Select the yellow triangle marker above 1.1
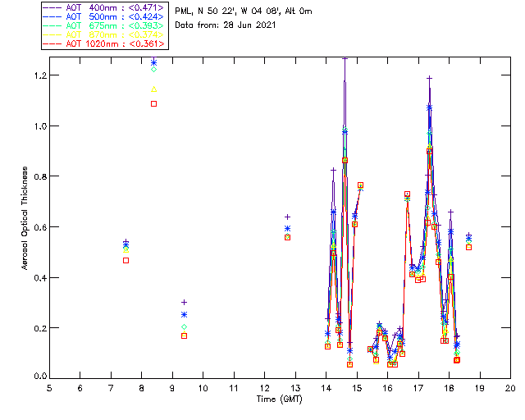The height and width of the screenshot is (420, 525). [154, 89]
